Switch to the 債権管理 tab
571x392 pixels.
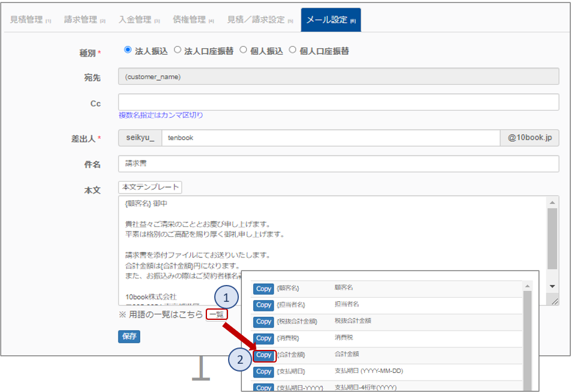tap(193, 20)
